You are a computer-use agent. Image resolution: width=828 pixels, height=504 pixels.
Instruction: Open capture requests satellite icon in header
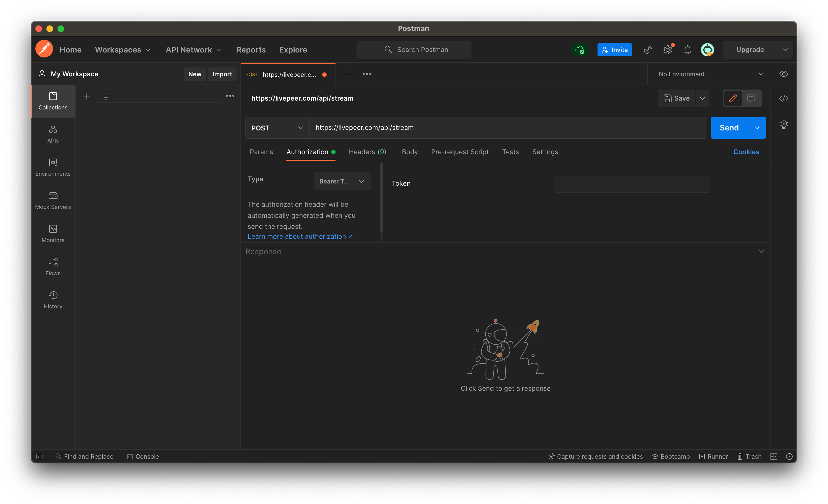click(648, 50)
